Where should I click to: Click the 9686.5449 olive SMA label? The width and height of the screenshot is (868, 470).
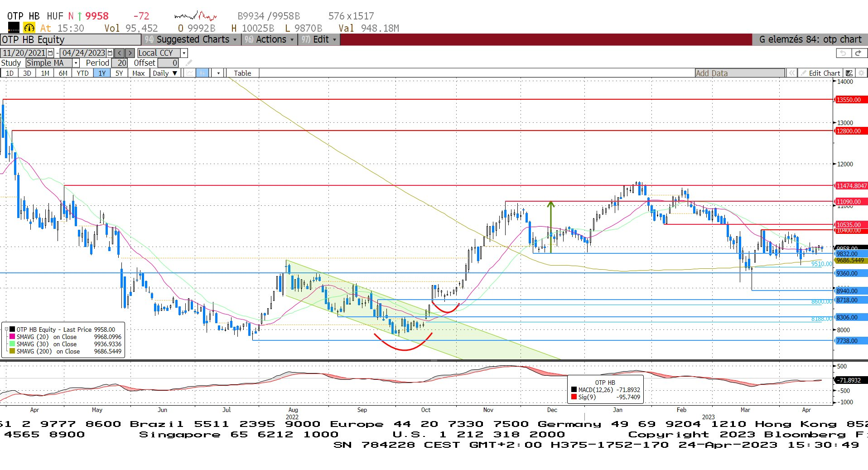[850, 261]
